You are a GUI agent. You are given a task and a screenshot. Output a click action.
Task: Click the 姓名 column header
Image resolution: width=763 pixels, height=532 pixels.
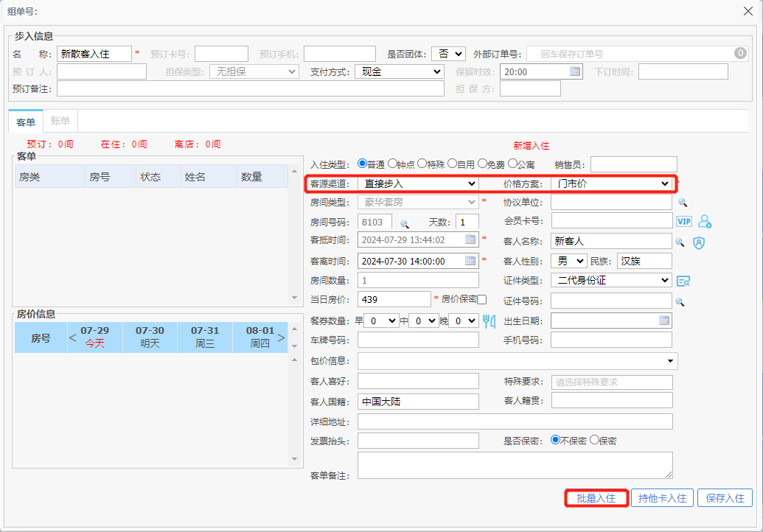[x=209, y=177]
